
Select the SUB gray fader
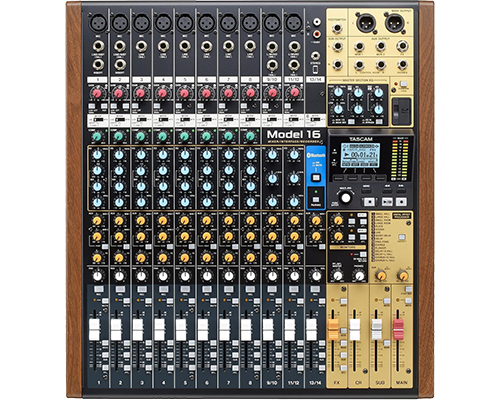point(376,329)
